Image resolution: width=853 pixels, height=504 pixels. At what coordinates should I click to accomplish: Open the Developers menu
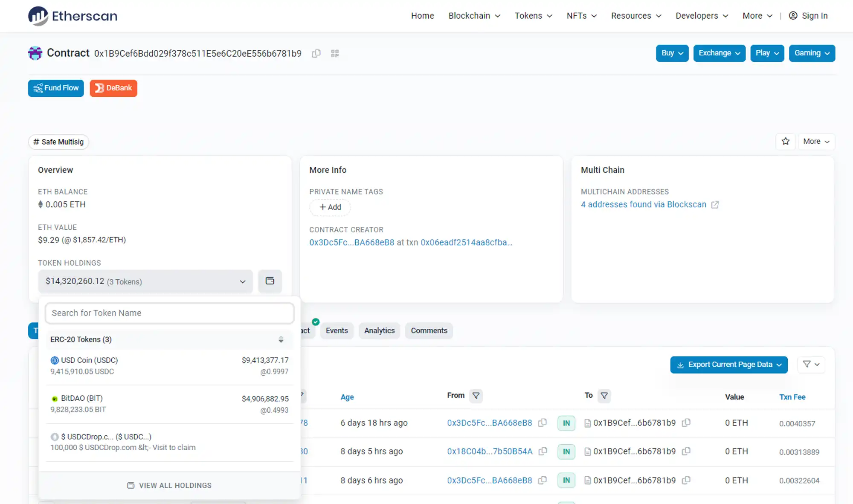(702, 16)
